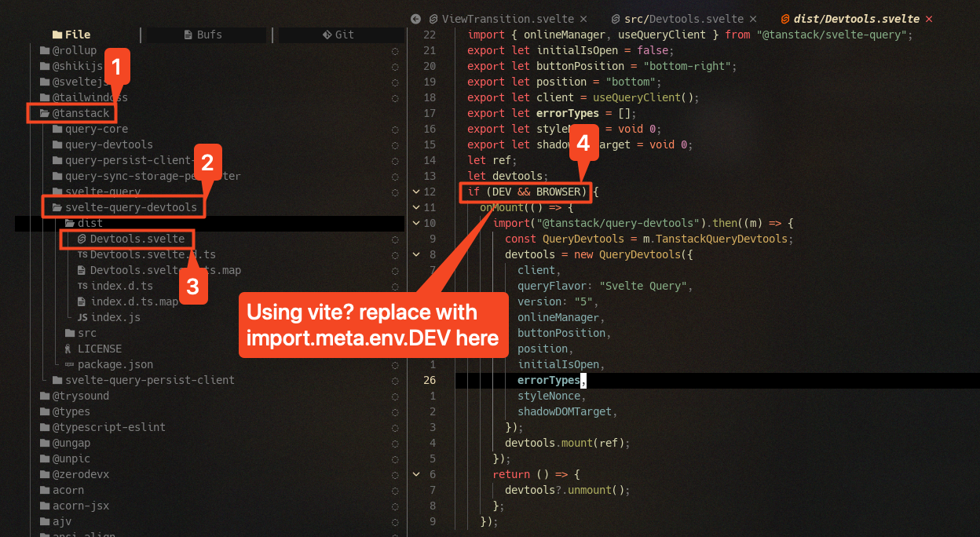
Task: Collapse the @tanstack folder
Action: click(75, 113)
